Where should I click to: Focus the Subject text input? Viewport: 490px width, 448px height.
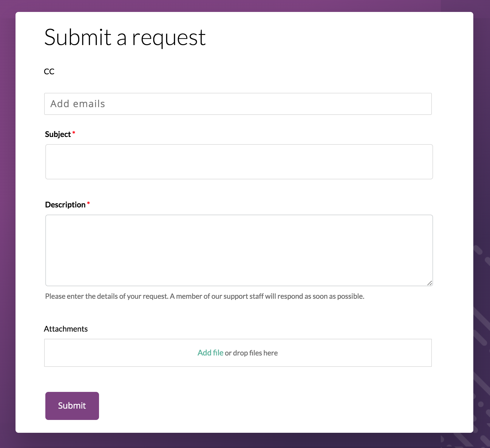pos(239,162)
